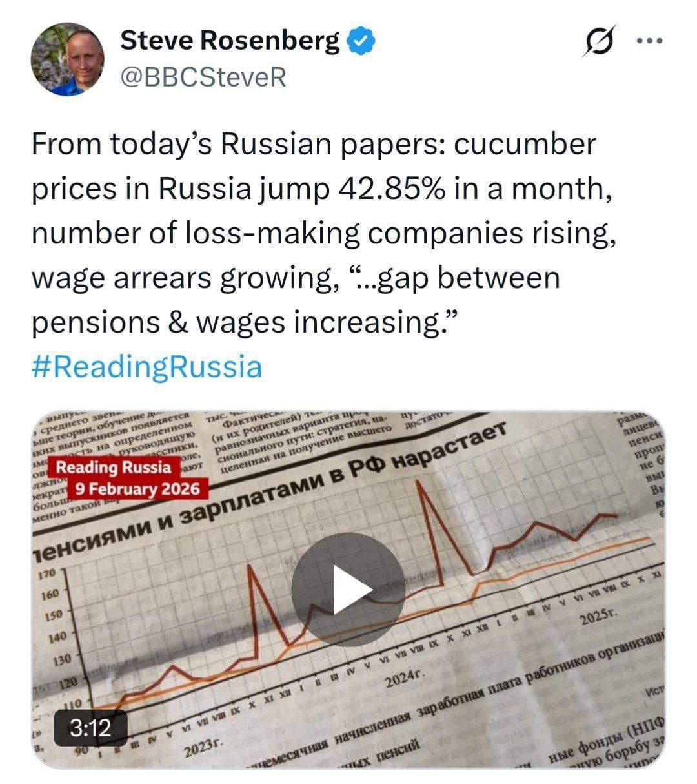The image size is (697, 784).
Task: Click the red "Reading Russia" video label
Action: [x=114, y=467]
